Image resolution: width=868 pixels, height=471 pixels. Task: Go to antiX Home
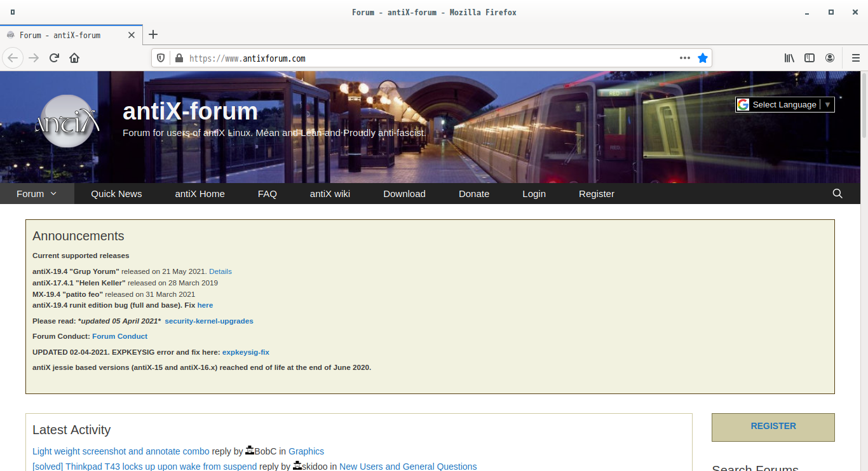[200, 194]
